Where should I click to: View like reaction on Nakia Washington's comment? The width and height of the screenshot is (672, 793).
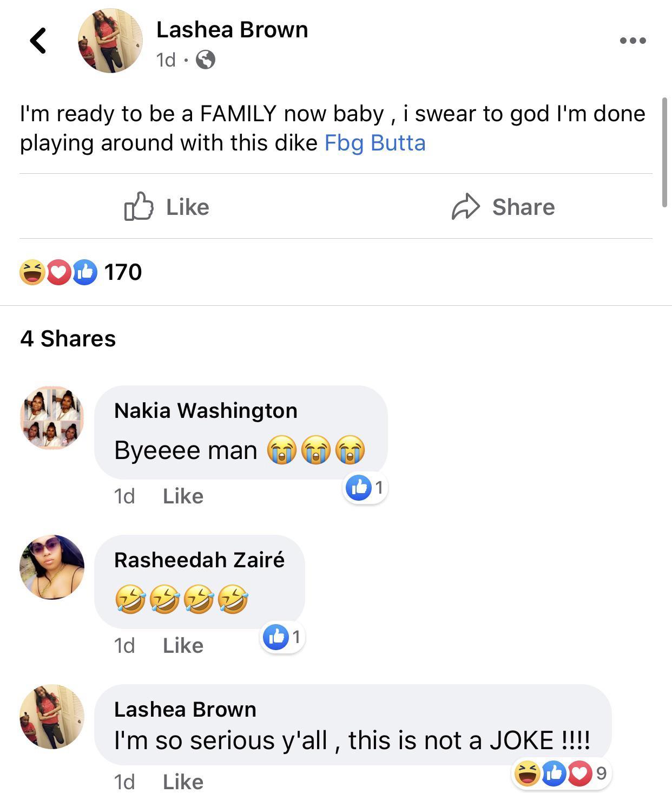click(x=359, y=488)
